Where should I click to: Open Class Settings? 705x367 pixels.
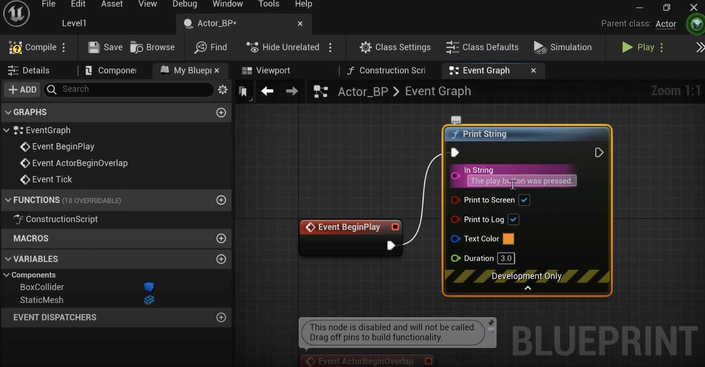[395, 47]
